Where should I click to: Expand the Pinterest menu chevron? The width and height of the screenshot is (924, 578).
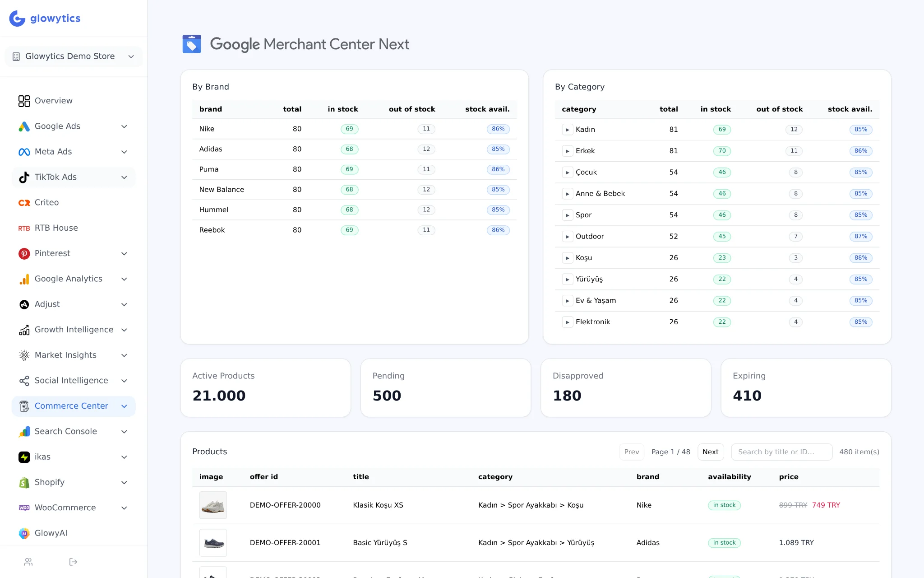[124, 253]
